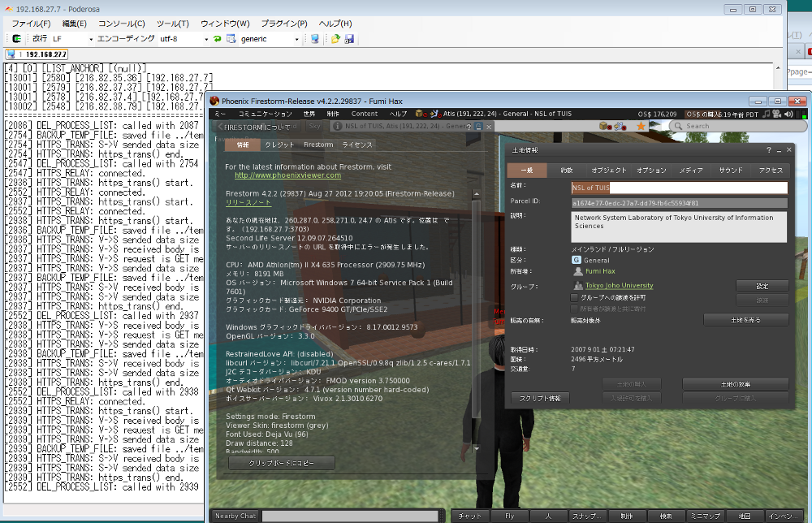Viewport: 812px width, 523px height.
Task: Click the no-build box icon in Firestorm menu bar
Action: point(420,114)
